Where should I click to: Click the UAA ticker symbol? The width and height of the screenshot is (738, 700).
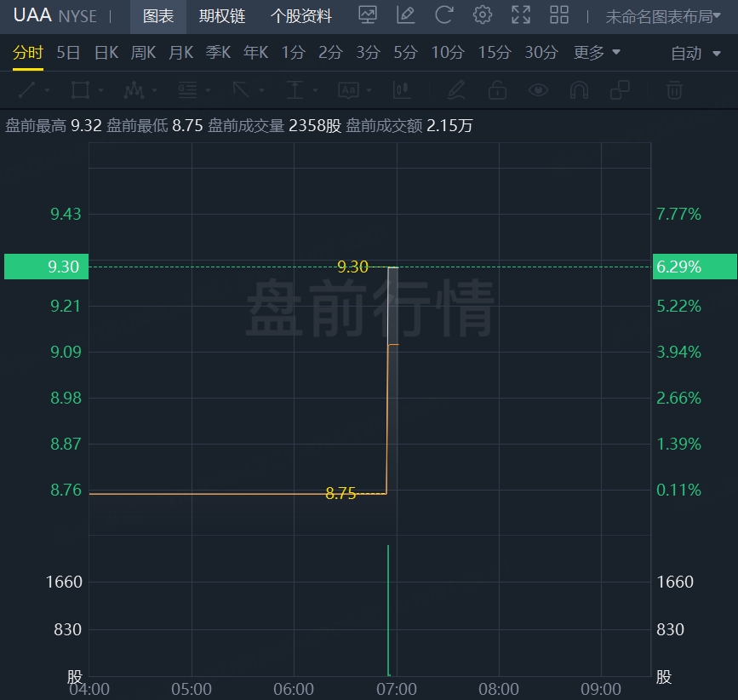[32, 15]
